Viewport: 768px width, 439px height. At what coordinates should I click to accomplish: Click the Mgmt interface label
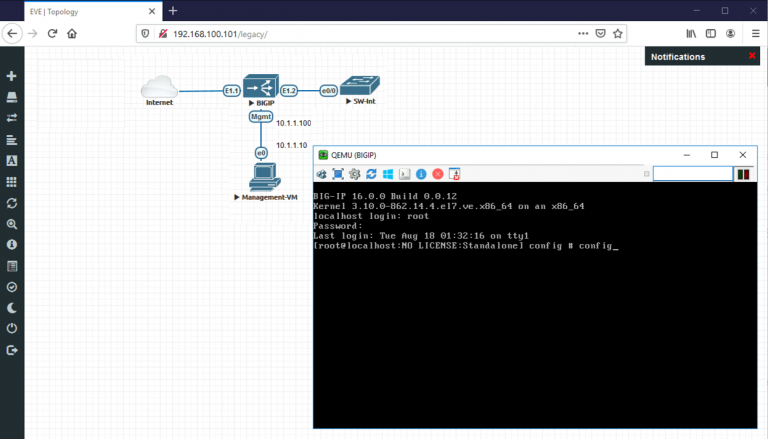pos(261,117)
